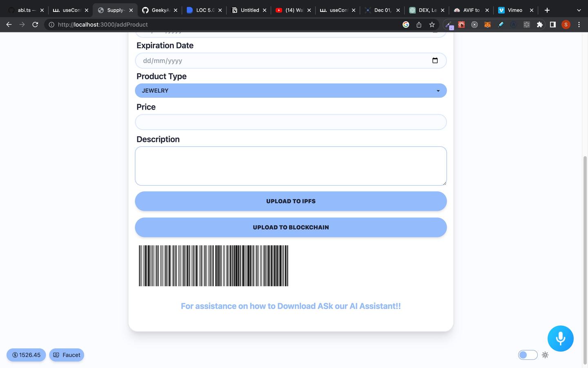Click the Google icon in address bar
588x368 pixels.
406,25
